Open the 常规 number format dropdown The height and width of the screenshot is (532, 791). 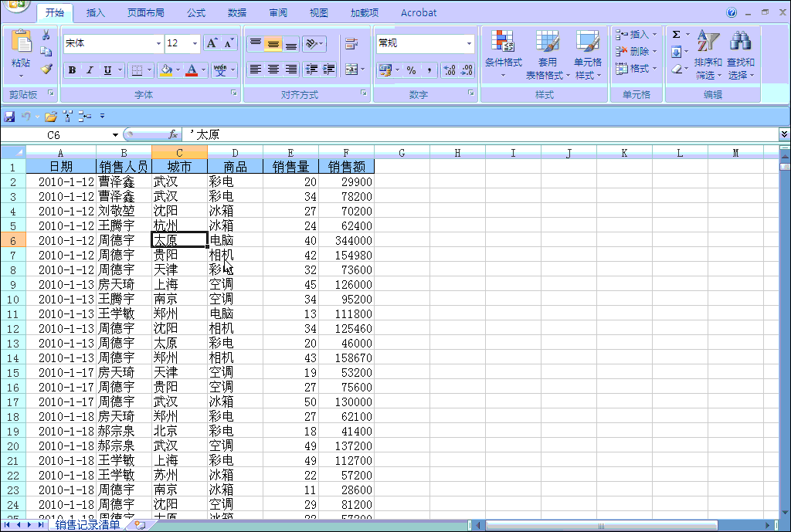point(470,44)
